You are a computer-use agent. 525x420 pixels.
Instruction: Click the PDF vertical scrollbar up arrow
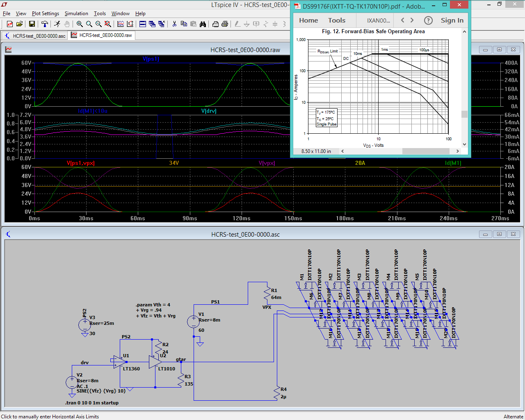tap(464, 32)
